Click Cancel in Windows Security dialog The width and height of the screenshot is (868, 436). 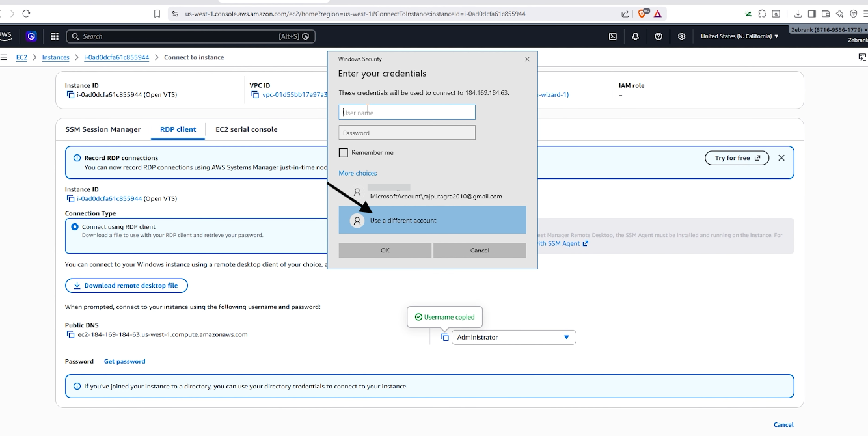pos(480,251)
